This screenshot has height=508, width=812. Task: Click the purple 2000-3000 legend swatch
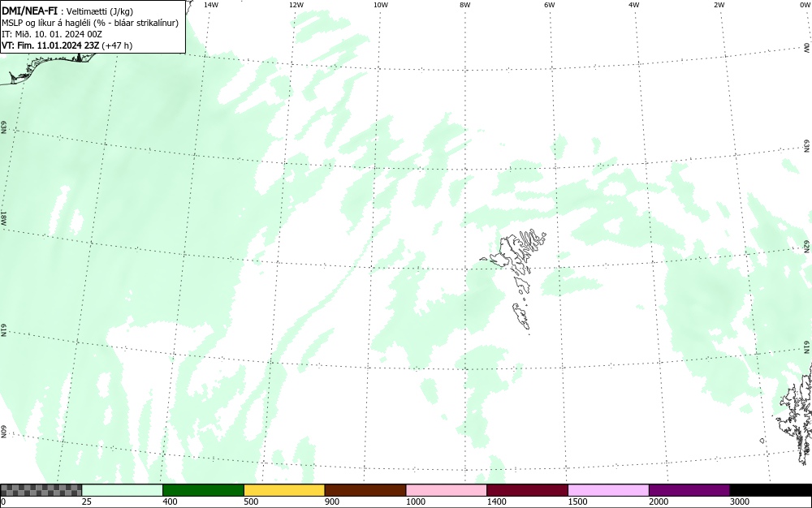point(689,490)
